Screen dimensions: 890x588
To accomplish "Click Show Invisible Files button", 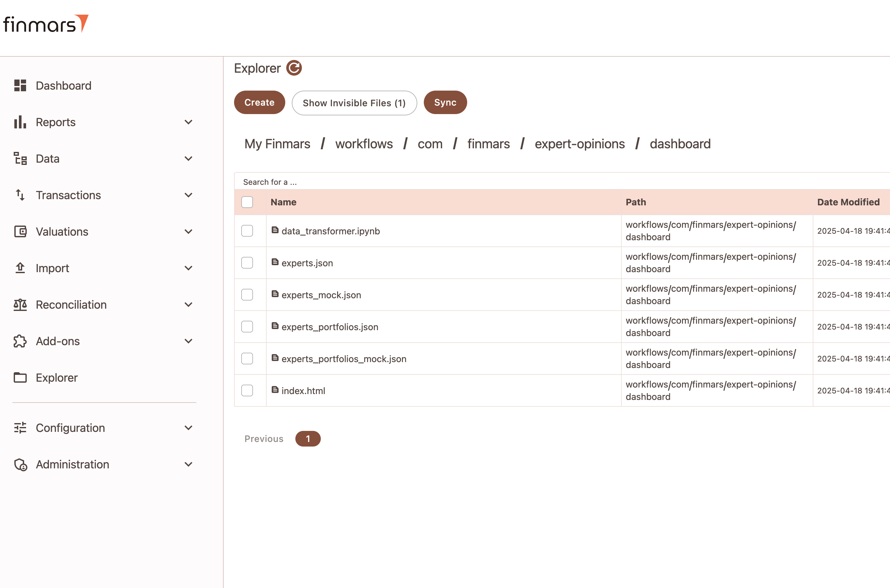I will click(354, 103).
